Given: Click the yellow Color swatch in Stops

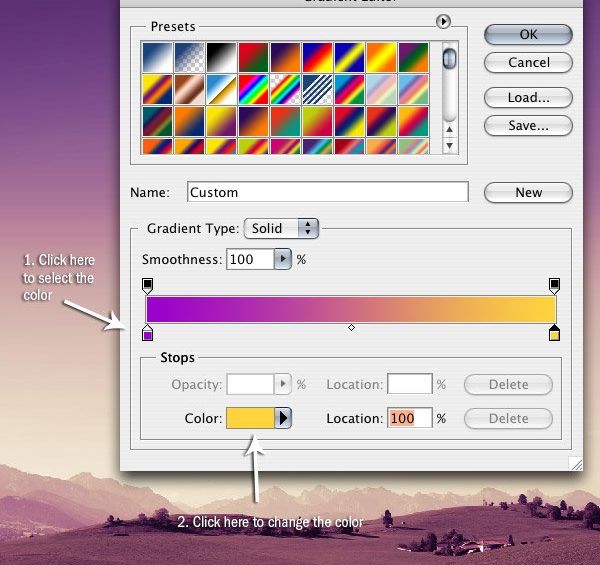Looking at the screenshot, I should (x=250, y=418).
